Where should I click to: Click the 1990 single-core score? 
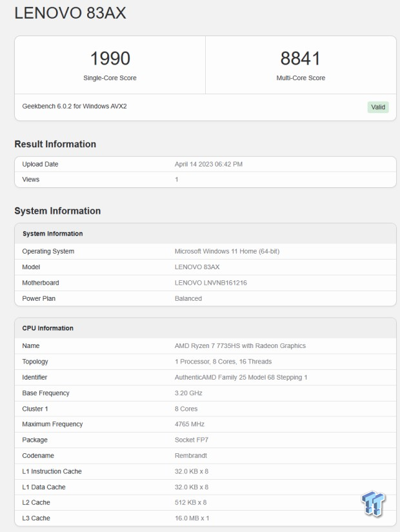click(110, 58)
